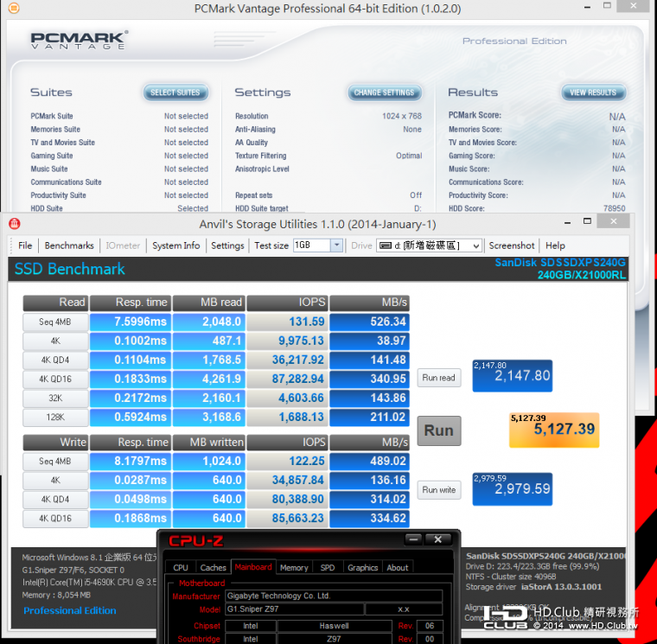The height and width of the screenshot is (644, 657).
Task: Click the Seq 4MB write speed 489.02
Action: coord(369,462)
